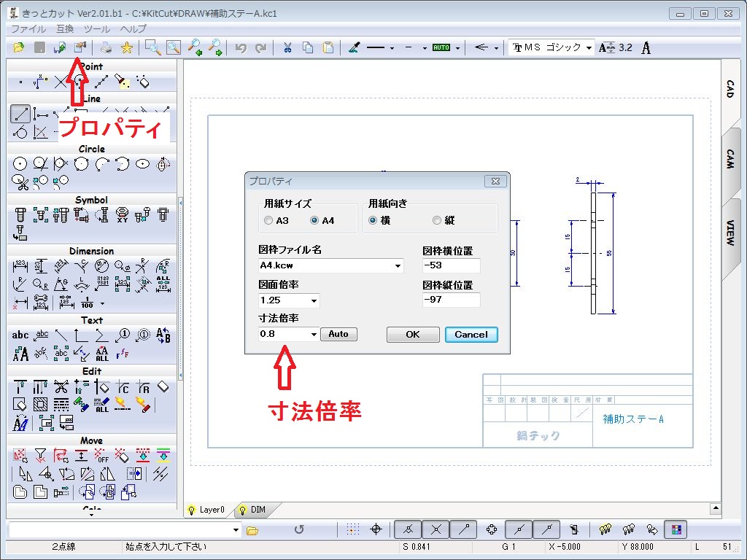The image size is (747, 560).
Task: Open the command input dropdown at bottom
Action: pyautogui.click(x=236, y=529)
